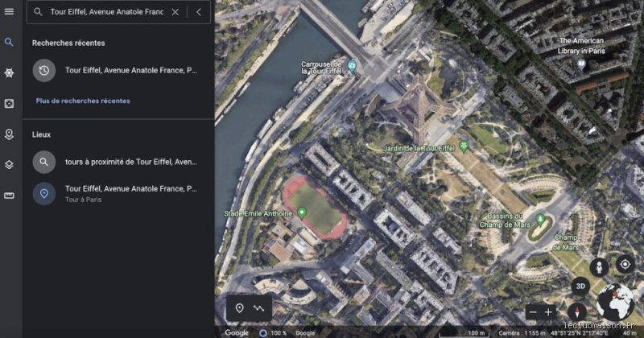The height and width of the screenshot is (338, 644).
Task: Open 'Plus de recherches récentes' link
Action: click(82, 101)
